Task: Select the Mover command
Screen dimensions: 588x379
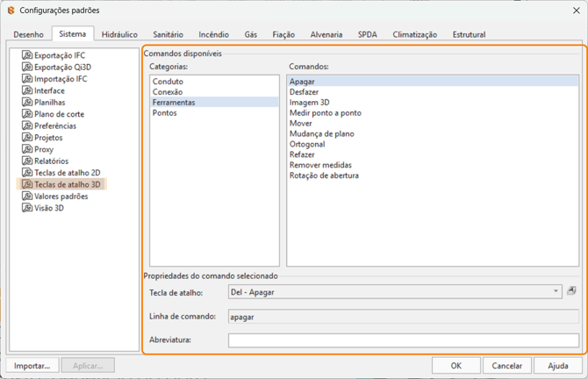Action: click(434, 124)
